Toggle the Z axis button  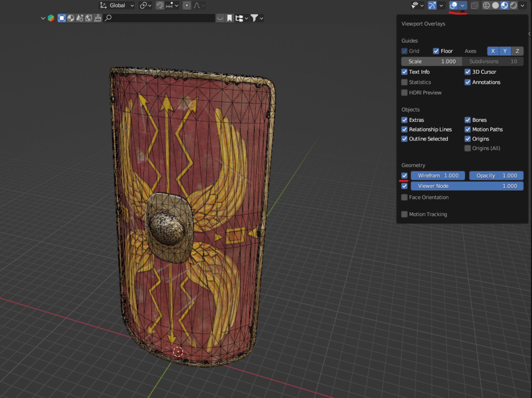517,51
